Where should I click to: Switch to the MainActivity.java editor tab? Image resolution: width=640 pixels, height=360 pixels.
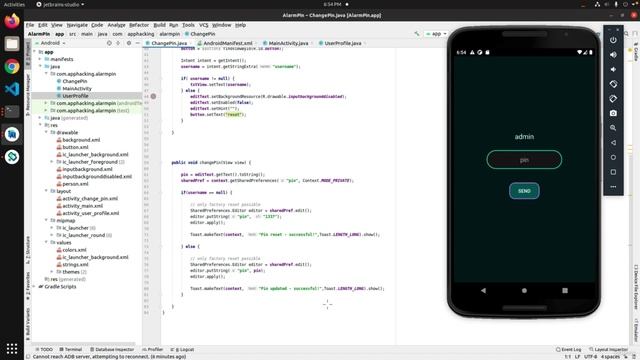tap(288, 43)
